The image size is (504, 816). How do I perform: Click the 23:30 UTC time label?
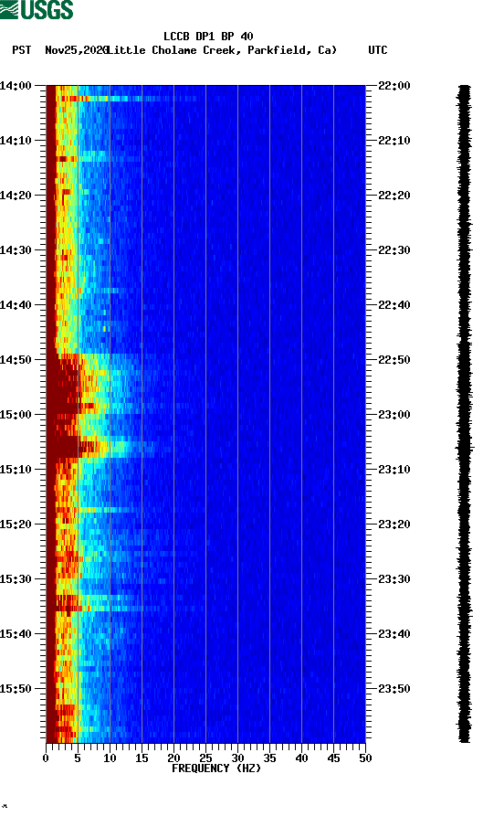394,579
